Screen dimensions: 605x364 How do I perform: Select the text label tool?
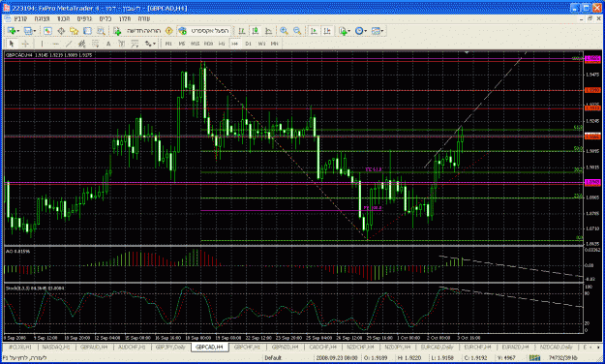122,44
